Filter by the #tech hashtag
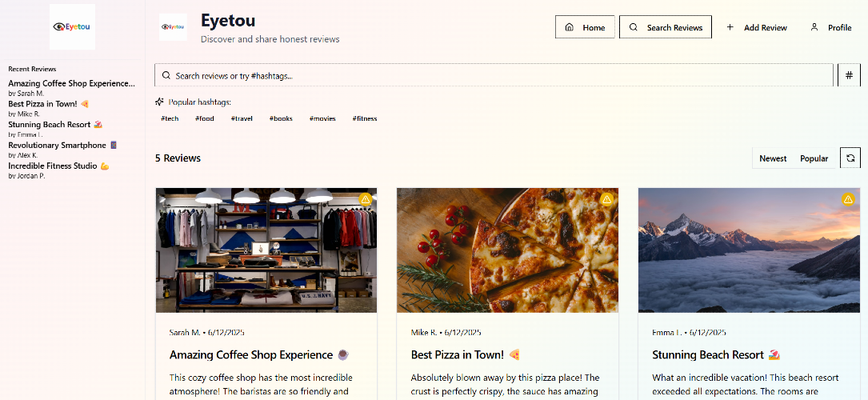This screenshot has width=868, height=400. pos(170,118)
